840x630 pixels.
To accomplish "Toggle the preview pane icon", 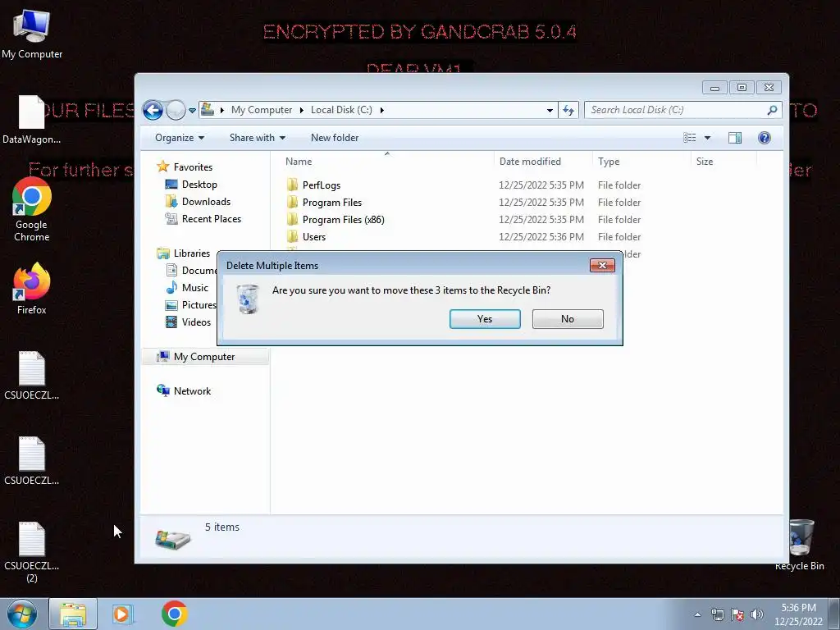I will click(x=735, y=138).
